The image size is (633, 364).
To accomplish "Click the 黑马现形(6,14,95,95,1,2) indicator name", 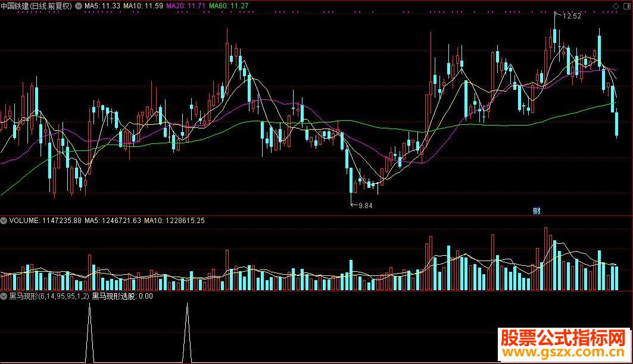I will 49,296.
